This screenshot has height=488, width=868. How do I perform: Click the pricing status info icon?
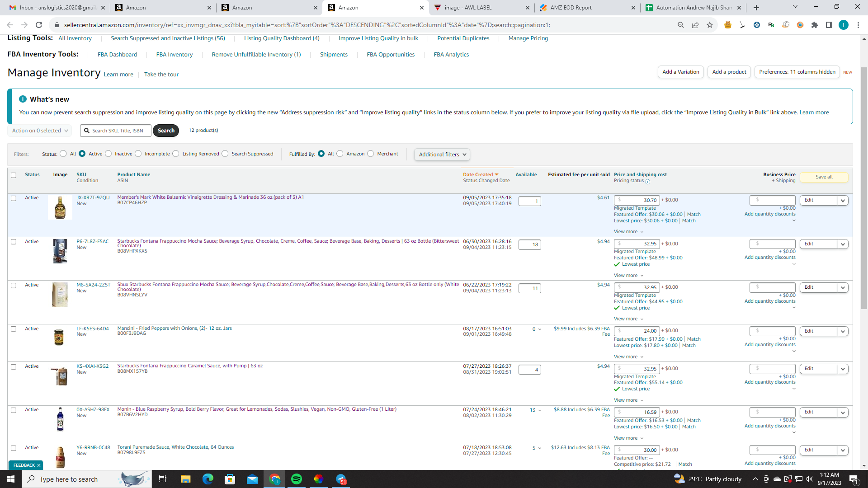tap(647, 182)
